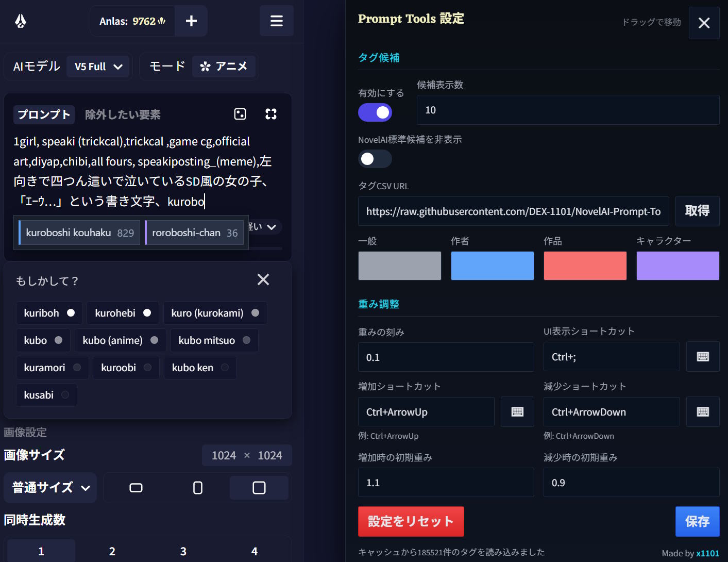Screen dimensions: 728x562
Task: Record shortcut for UI表示ショートカット keyboard icon
Action: (x=703, y=357)
